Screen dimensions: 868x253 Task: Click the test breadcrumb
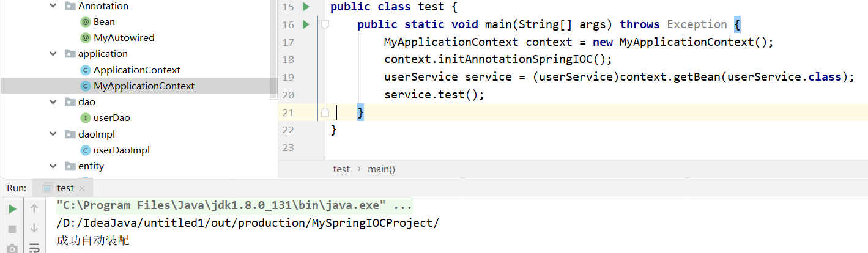pyautogui.click(x=341, y=169)
